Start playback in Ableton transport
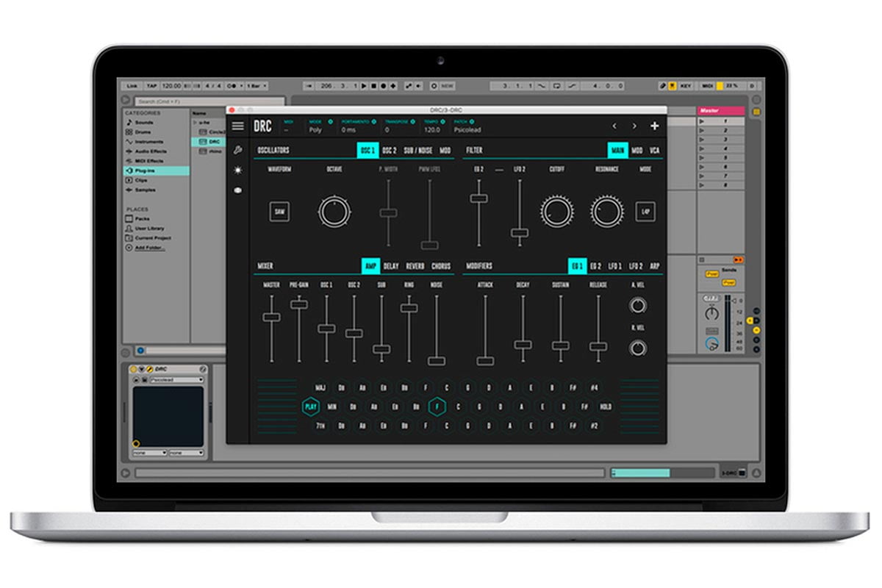 coord(364,86)
